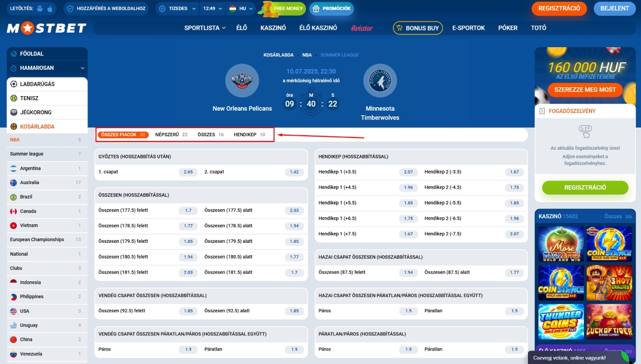Viewport: 641px width, 364px height.
Task: Select the Népszerű markets tab
Action: [171, 135]
